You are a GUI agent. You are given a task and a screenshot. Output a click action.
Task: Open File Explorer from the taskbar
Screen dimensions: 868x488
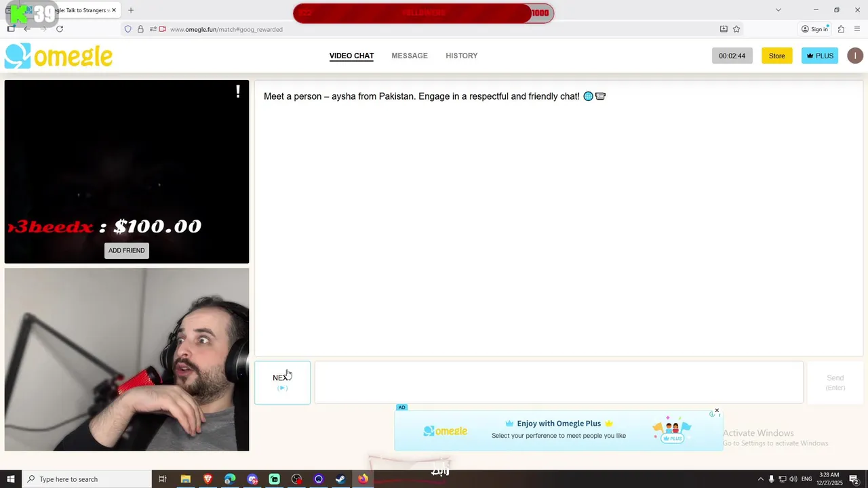point(185,479)
